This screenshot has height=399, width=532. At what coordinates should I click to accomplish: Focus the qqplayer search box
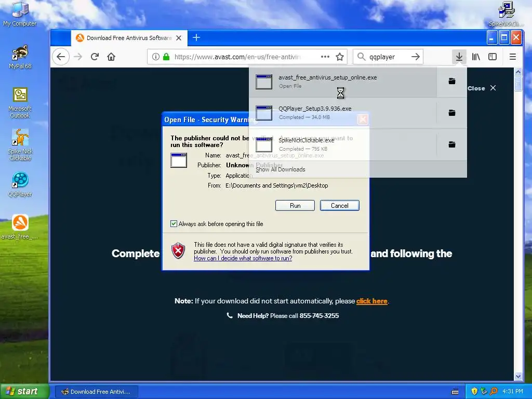point(387,57)
